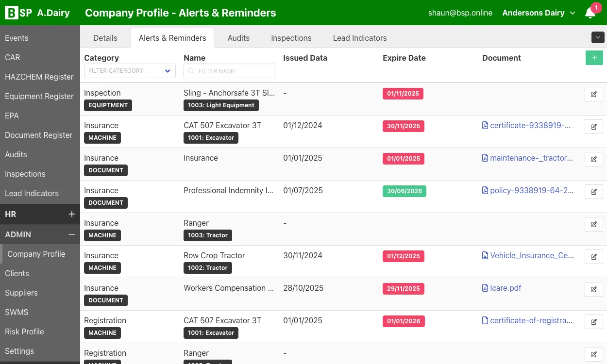Open Settings in the sidebar

pyautogui.click(x=40, y=351)
